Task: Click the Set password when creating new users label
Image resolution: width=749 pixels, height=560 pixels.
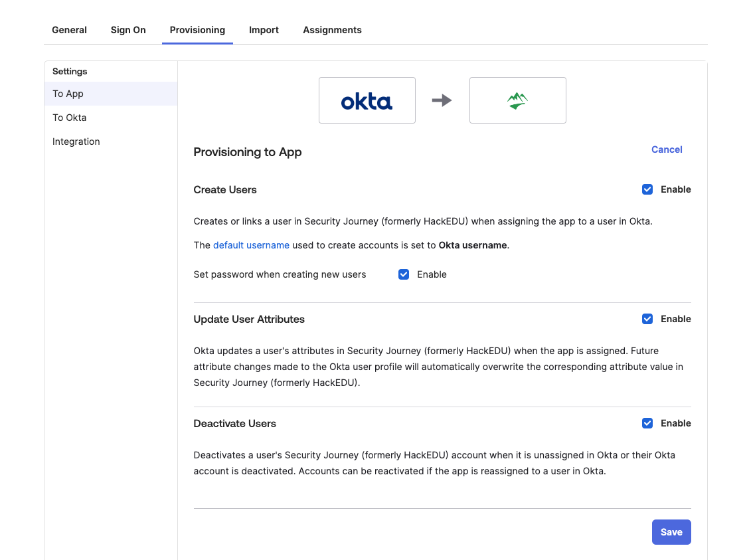Action: [x=280, y=274]
